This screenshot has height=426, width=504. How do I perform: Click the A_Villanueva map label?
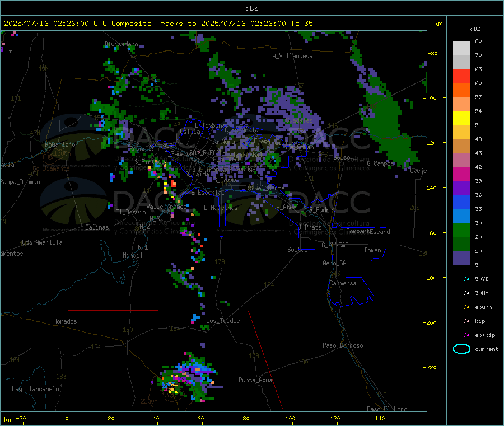tap(292, 56)
